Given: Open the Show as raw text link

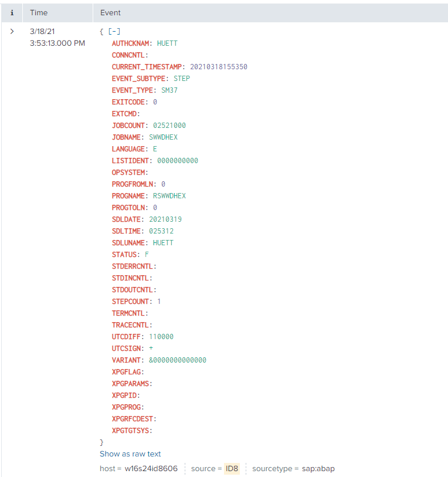Looking at the screenshot, I should pos(130,454).
